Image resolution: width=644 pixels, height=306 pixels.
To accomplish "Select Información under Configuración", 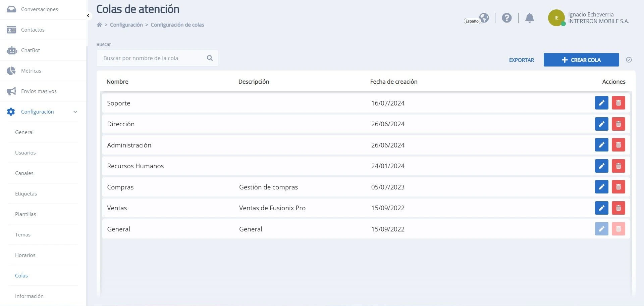I will tap(29, 296).
